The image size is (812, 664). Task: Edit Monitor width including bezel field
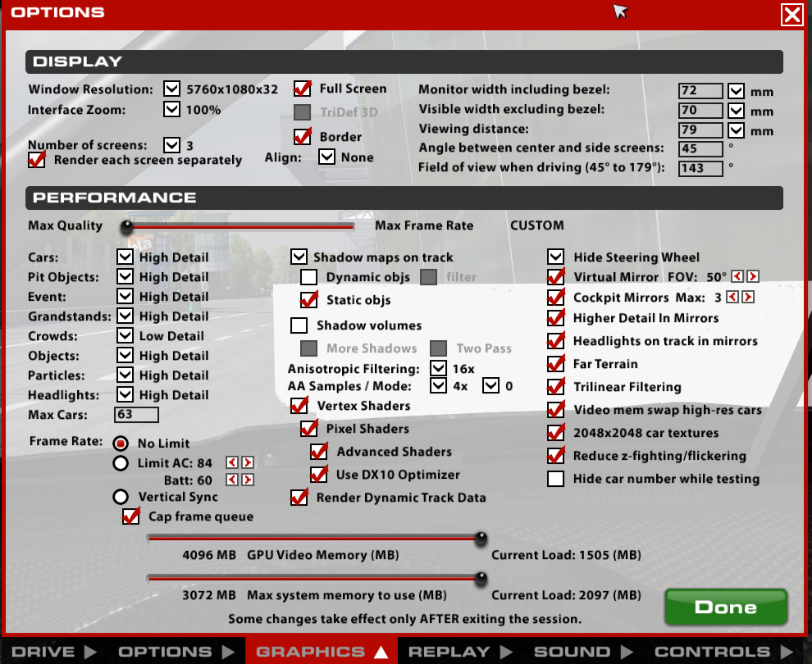(700, 91)
